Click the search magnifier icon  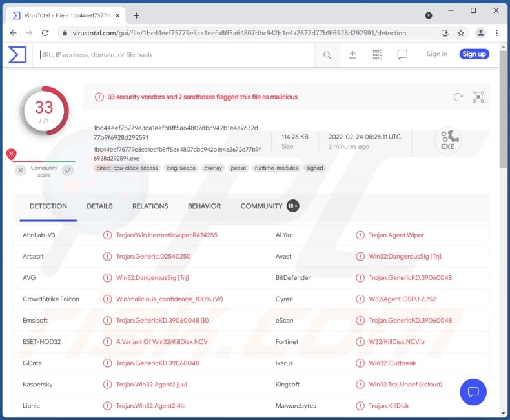(x=327, y=55)
